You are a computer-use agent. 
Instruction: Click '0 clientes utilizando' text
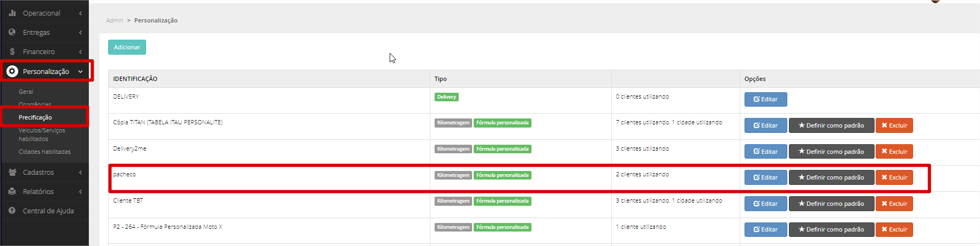click(642, 96)
